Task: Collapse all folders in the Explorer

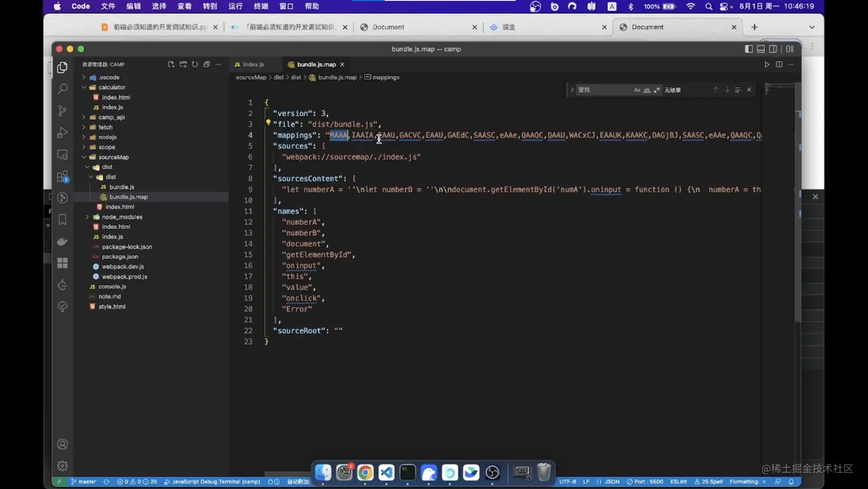Action: click(207, 64)
